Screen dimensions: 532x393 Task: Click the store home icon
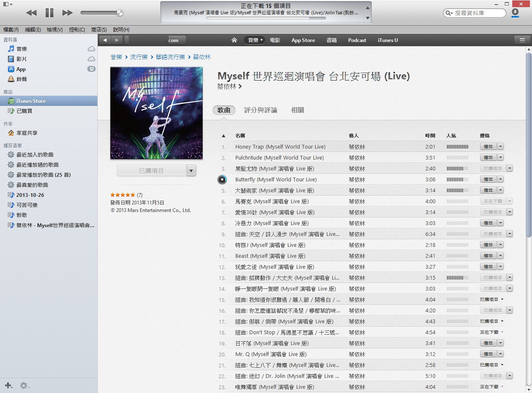(x=234, y=40)
